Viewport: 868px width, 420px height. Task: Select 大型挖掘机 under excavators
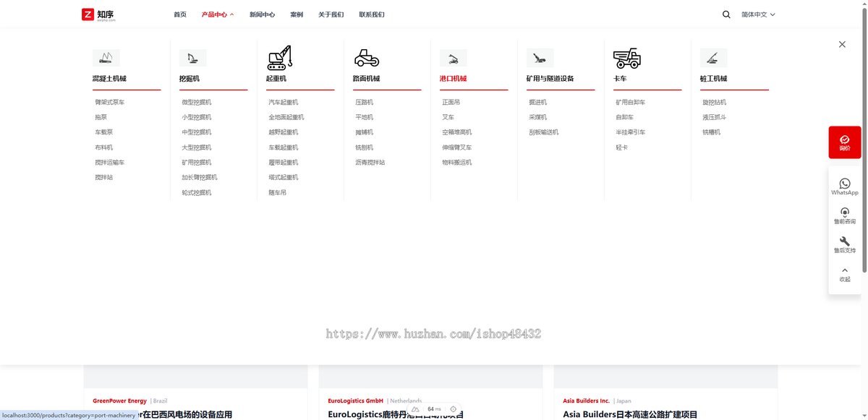tap(197, 147)
